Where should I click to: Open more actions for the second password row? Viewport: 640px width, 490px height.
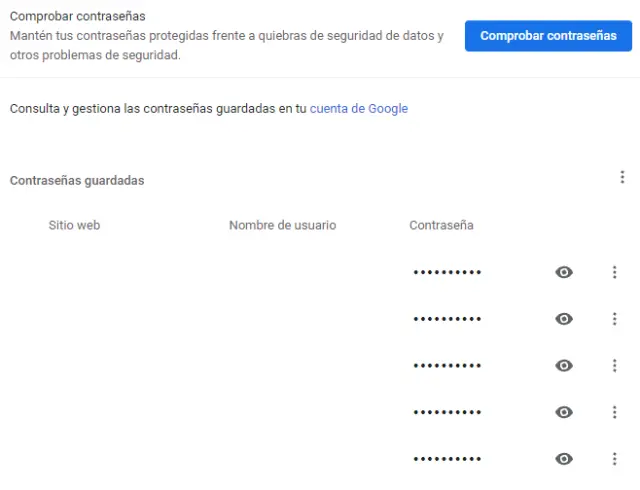(x=614, y=319)
